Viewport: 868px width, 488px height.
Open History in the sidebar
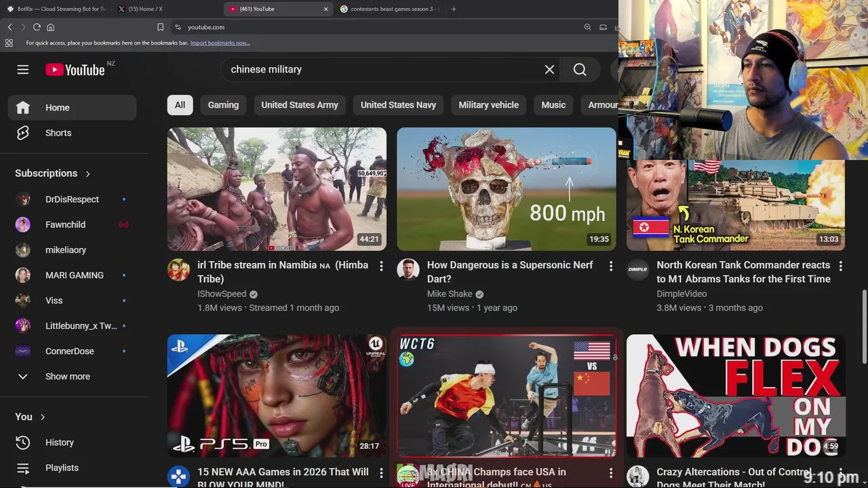[x=72, y=443]
